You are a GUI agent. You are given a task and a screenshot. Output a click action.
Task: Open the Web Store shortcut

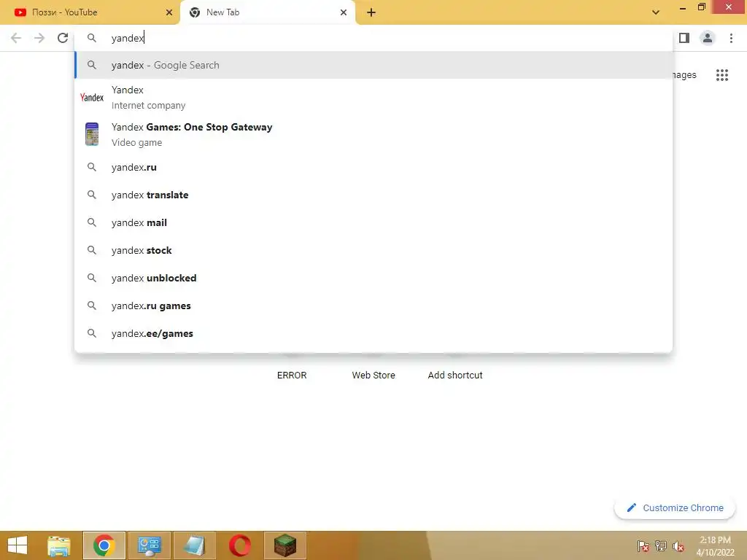coord(373,376)
